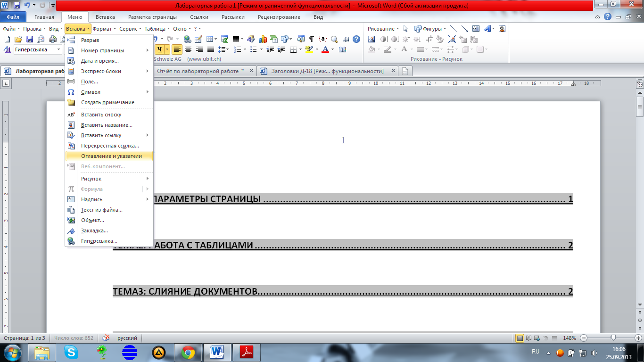Click the 148% zoom level button

point(570,338)
